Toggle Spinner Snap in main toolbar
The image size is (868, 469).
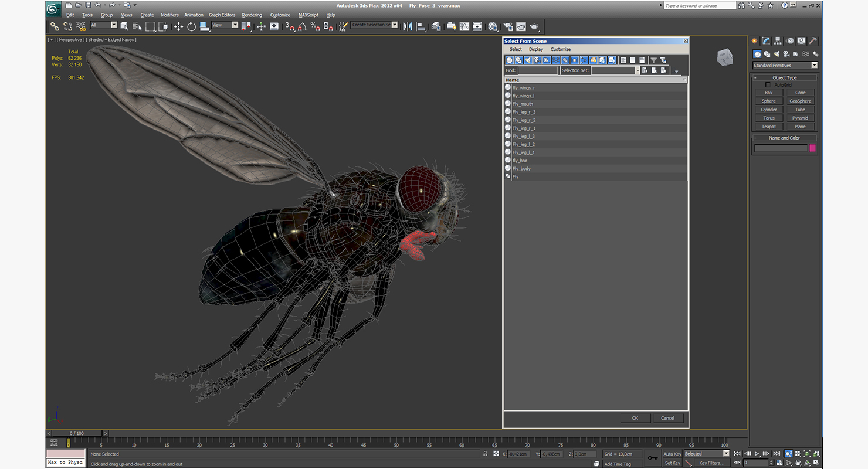[328, 26]
